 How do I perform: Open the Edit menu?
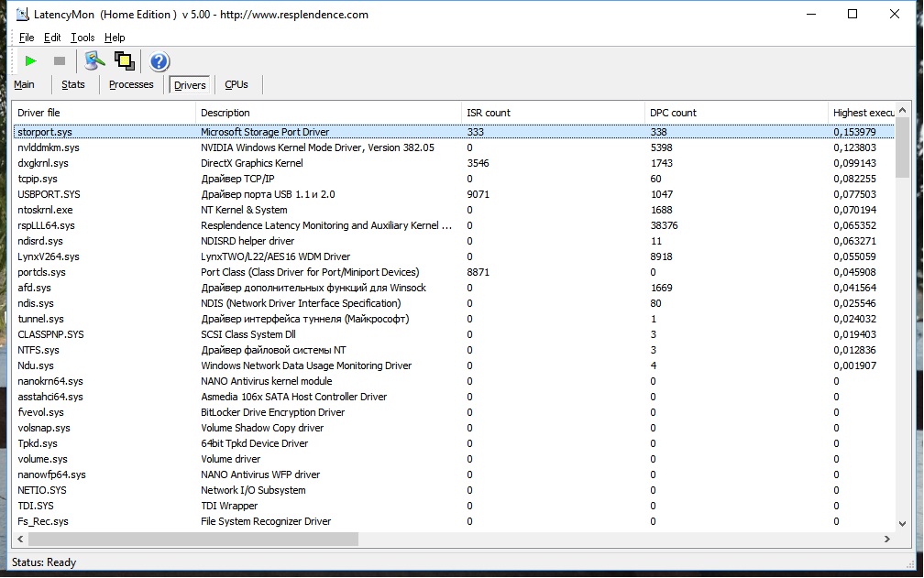(52, 38)
